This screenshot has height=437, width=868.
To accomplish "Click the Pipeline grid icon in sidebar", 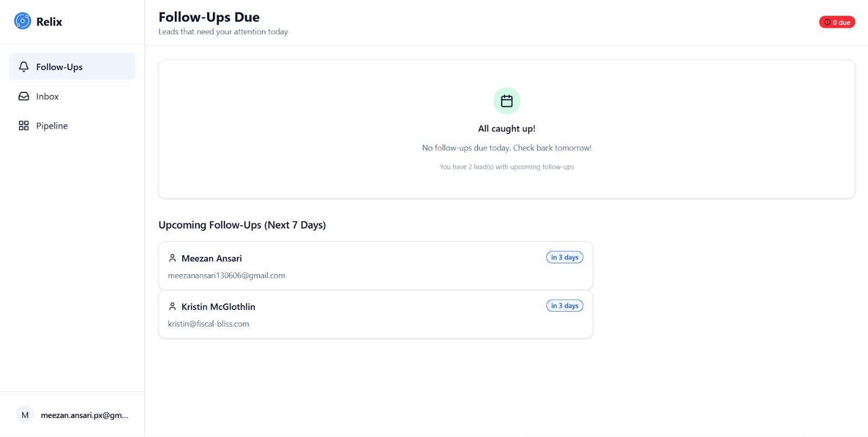I will [x=23, y=125].
